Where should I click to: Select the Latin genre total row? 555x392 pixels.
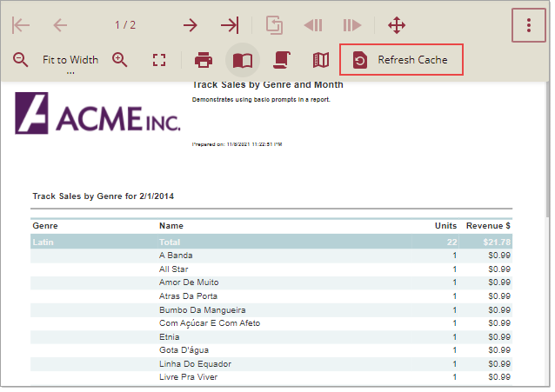[x=271, y=242]
